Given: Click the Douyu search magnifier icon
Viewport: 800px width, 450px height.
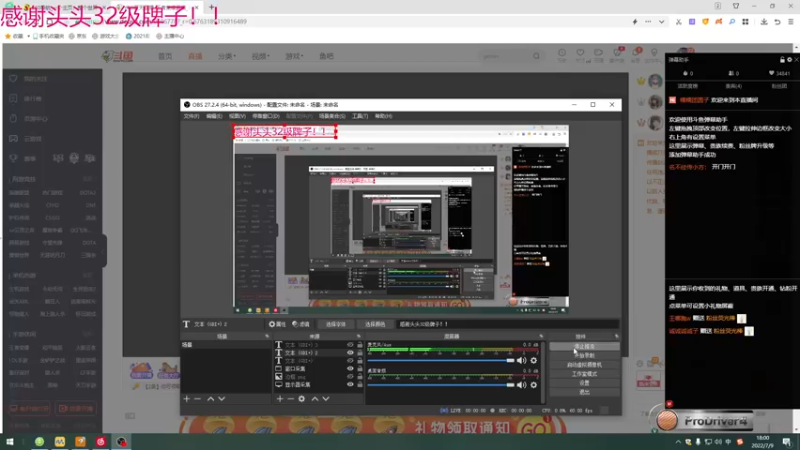Looking at the screenshot, I should pyautogui.click(x=536, y=56).
